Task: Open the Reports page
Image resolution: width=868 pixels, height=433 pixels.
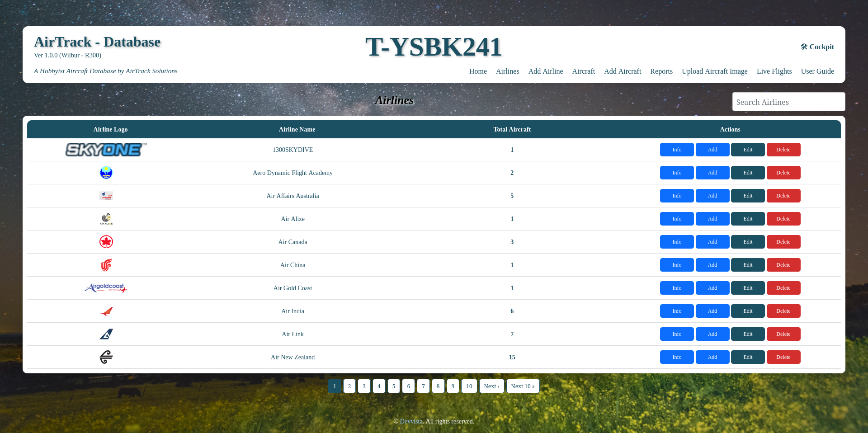Action: pos(661,71)
